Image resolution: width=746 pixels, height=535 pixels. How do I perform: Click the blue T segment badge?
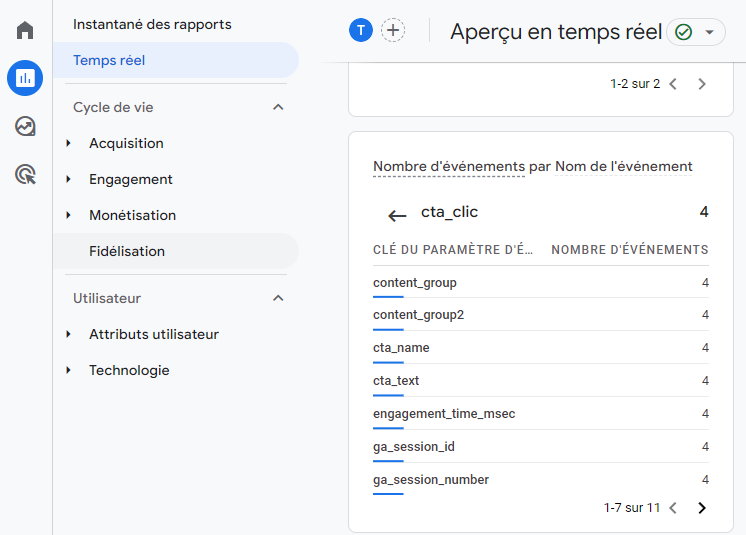(x=360, y=31)
